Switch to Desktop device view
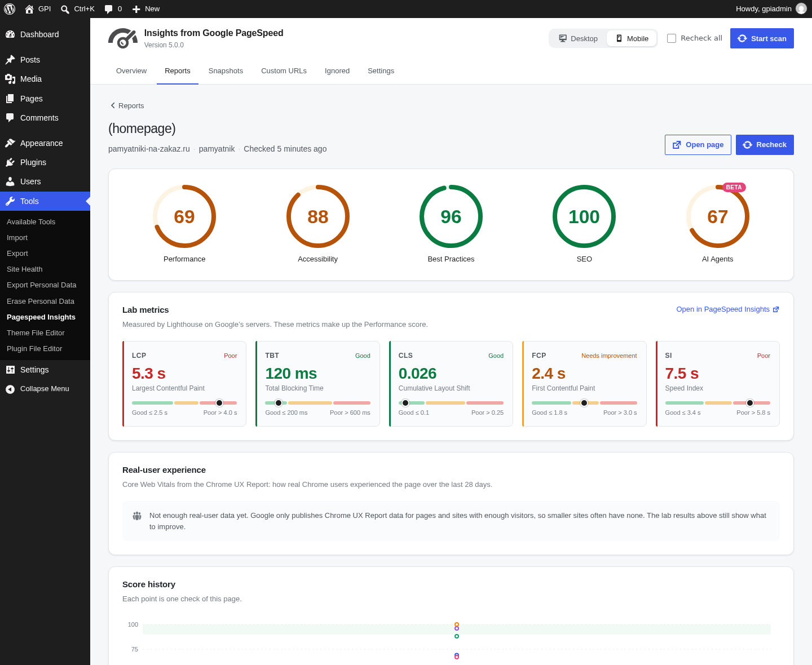 (578, 38)
